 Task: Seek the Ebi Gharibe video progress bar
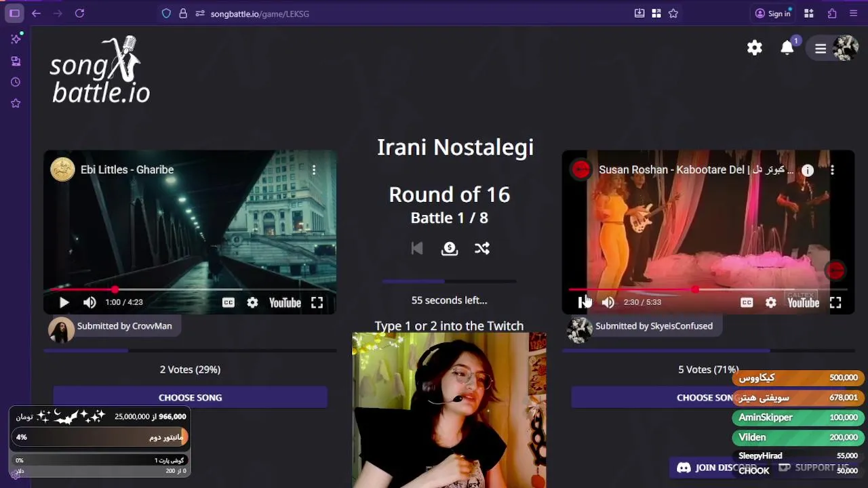(190, 290)
